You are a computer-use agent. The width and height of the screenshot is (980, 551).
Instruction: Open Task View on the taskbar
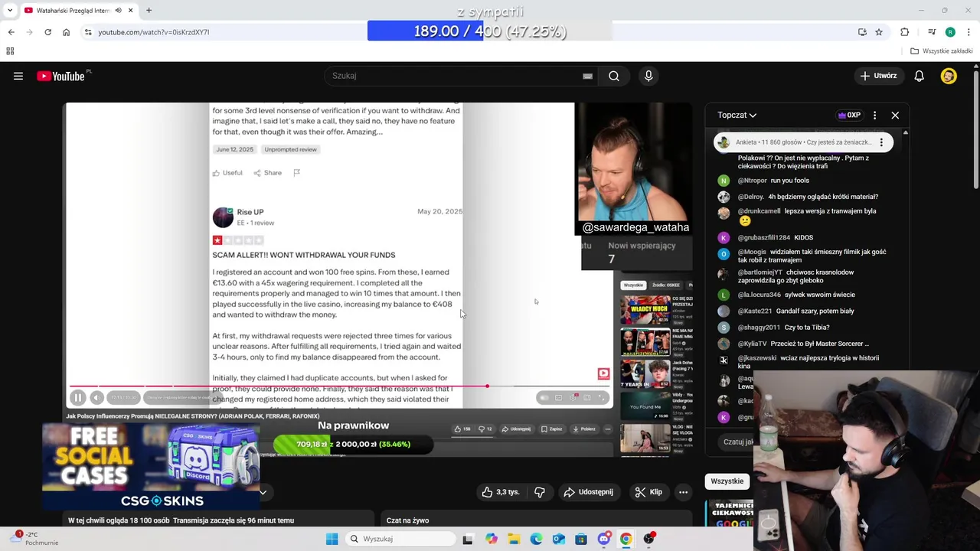point(468,539)
